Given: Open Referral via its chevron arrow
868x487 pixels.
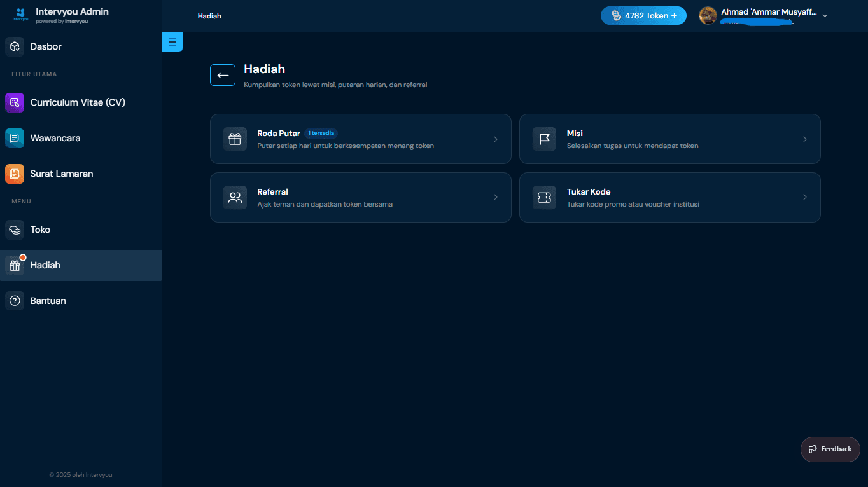Looking at the screenshot, I should click(x=496, y=197).
